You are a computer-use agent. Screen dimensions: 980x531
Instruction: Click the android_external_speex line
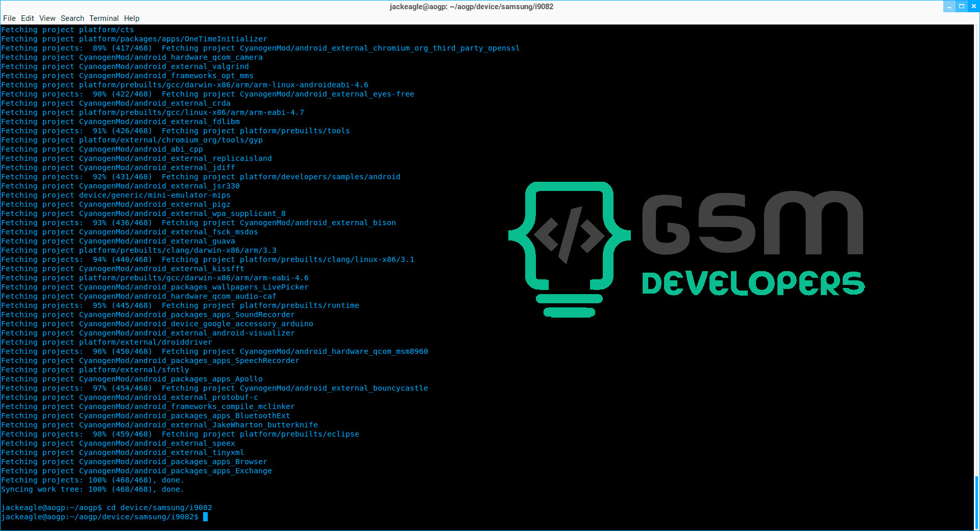(118, 444)
